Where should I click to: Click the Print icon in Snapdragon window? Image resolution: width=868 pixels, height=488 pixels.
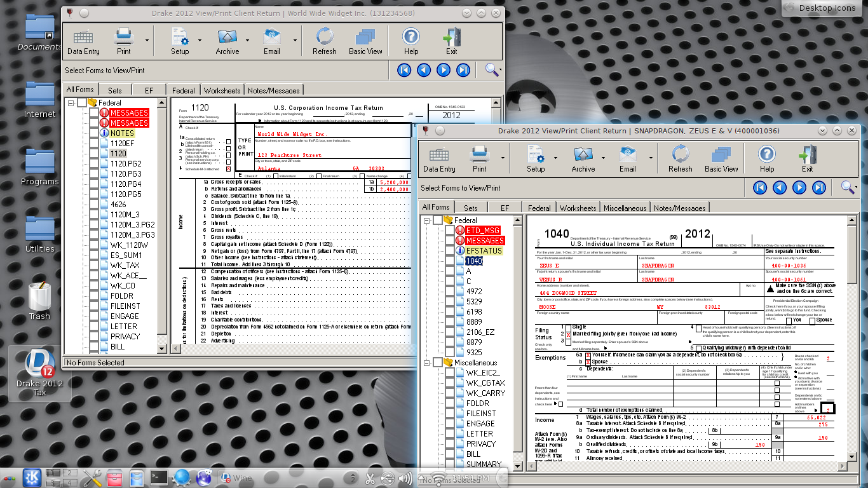480,159
